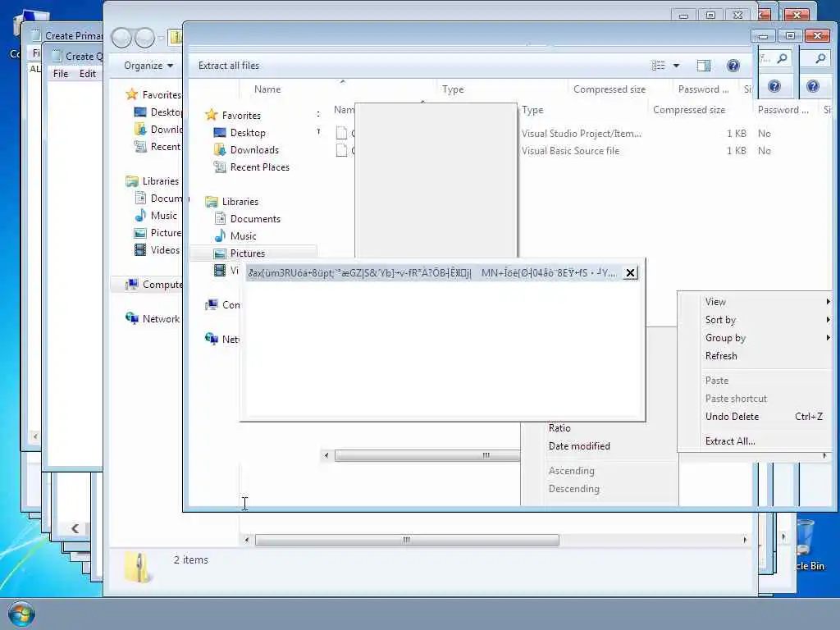Open the view options dropdown arrow
The width and height of the screenshot is (840, 630).
676,66
